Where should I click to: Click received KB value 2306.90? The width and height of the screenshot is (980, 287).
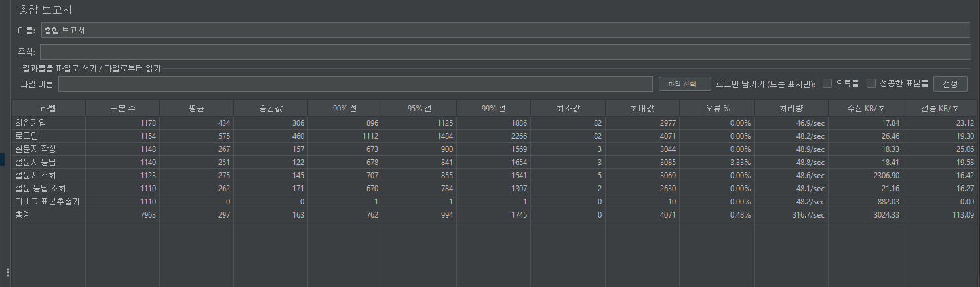(x=886, y=175)
